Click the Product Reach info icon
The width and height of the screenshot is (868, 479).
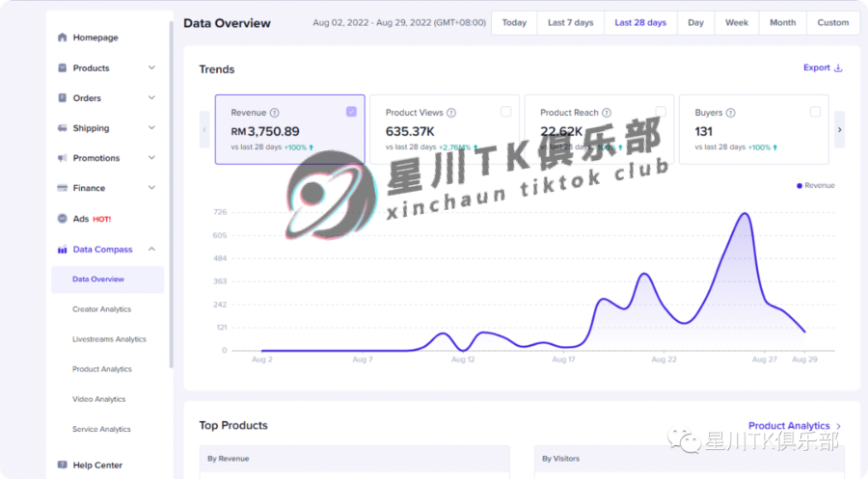[x=607, y=113]
